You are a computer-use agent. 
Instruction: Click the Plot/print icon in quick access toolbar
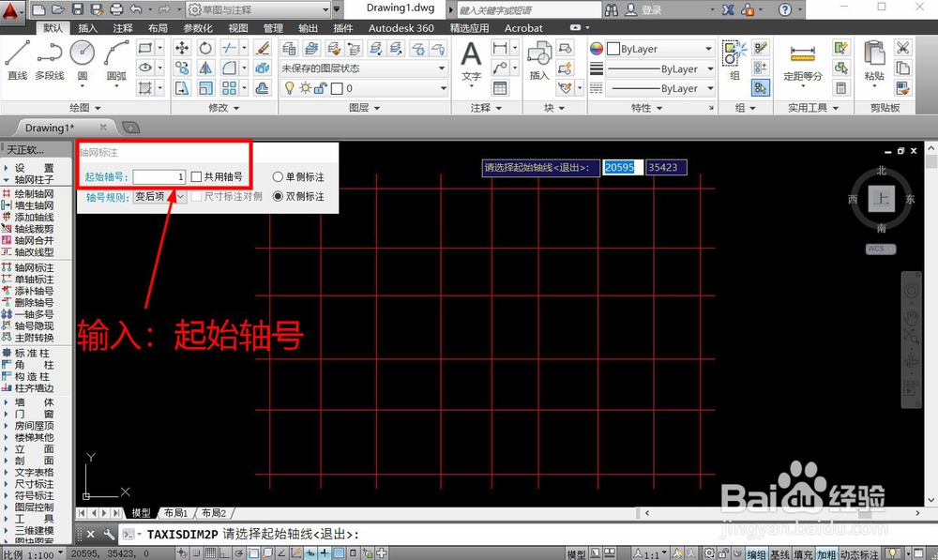pos(116,9)
